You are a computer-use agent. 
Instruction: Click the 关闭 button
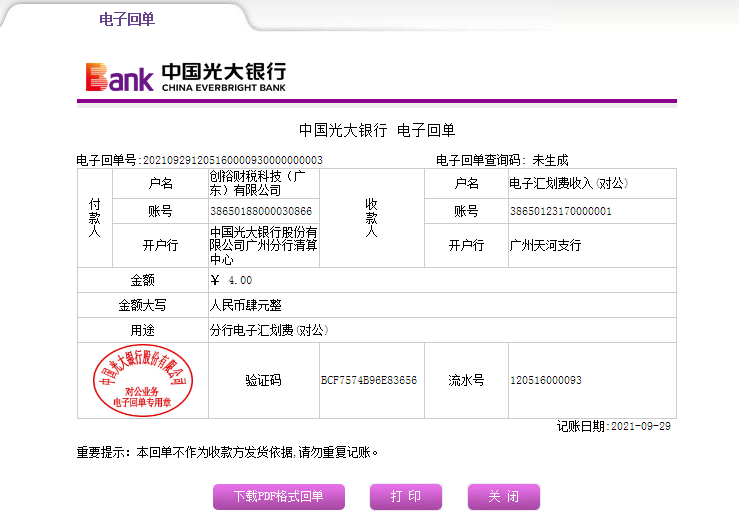(503, 497)
